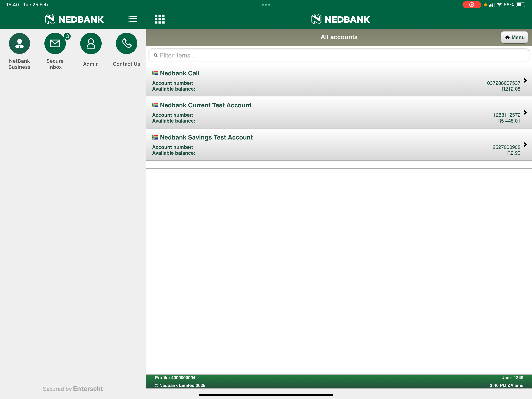
Task: Click Secured by Entersekt text
Action: coord(73,389)
